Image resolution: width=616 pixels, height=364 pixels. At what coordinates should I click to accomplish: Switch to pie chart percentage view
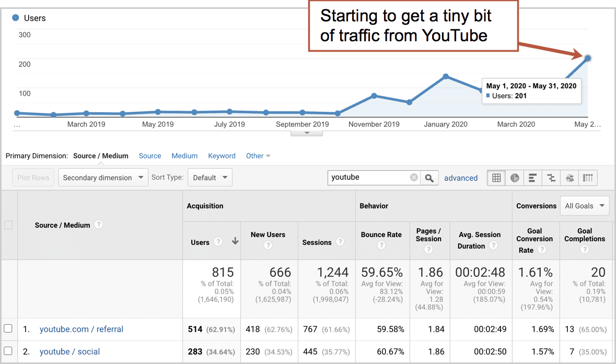click(x=515, y=178)
